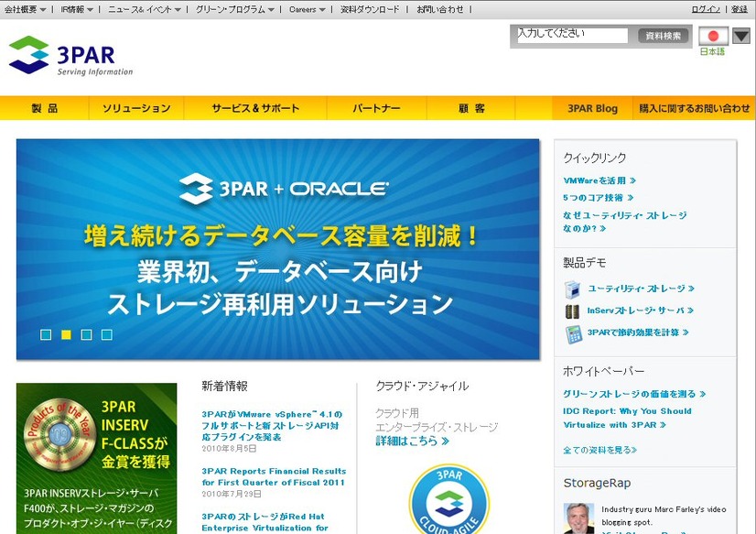756x534 pixels.
Task: Open the ユーティリティ・ストレージ demo link
Action: [641, 289]
